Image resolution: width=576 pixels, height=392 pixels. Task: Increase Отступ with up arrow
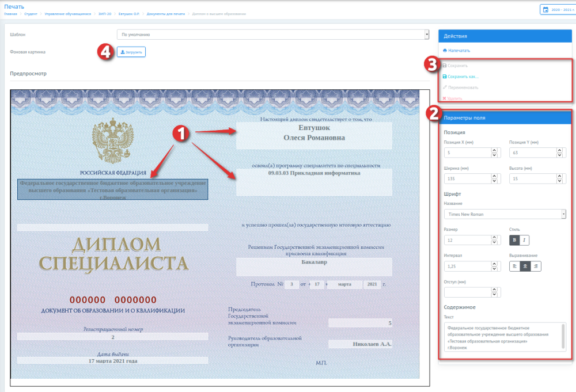494,290
